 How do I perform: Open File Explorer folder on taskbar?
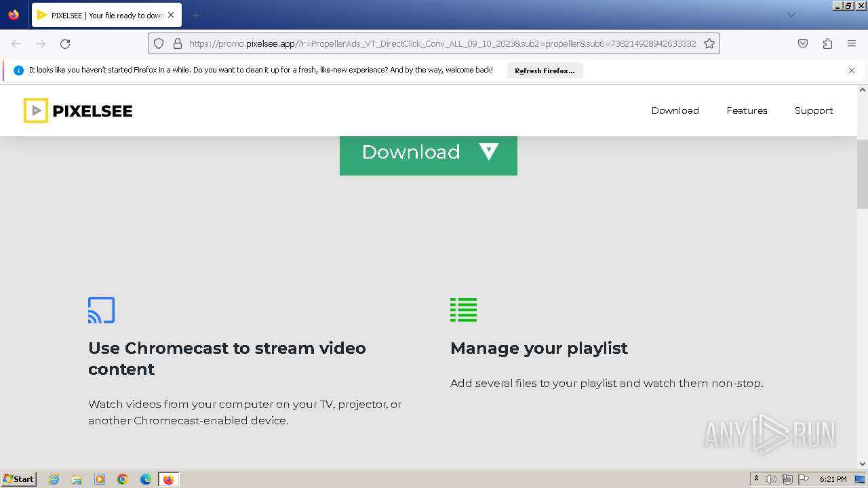pos(77,479)
